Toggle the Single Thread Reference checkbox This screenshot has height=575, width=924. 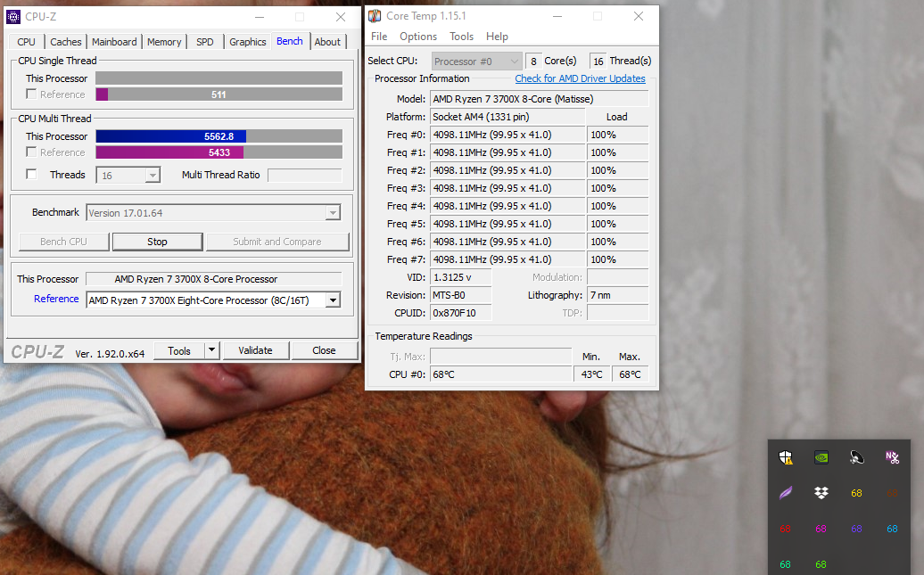(31, 94)
